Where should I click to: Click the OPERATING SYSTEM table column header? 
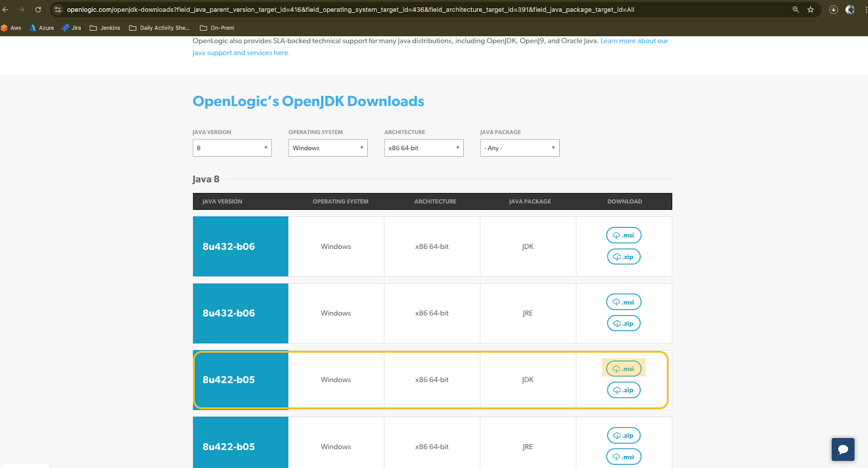click(341, 201)
